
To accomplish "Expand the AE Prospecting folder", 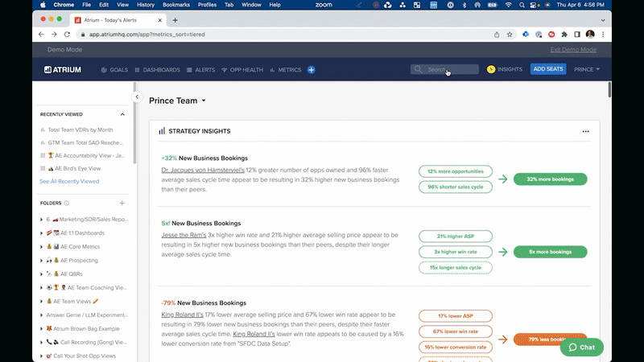I will 41,260.
